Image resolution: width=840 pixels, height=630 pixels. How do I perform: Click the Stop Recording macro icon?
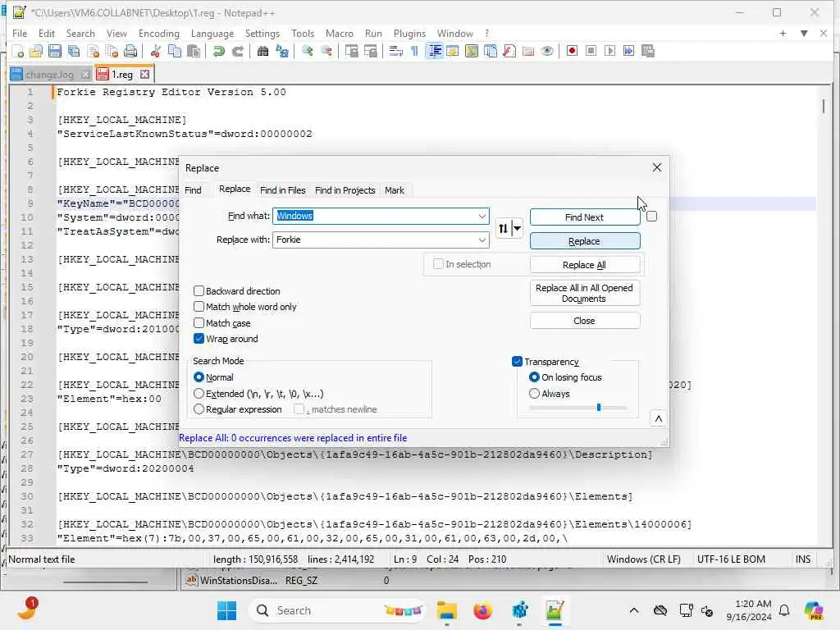(x=591, y=52)
